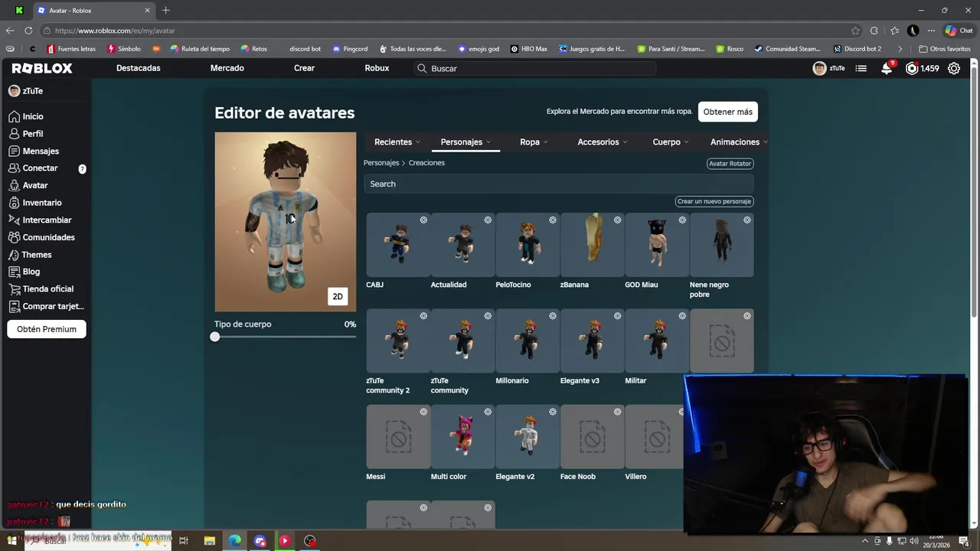
Task: Click the gear on the Millonario character
Action: 553,316
